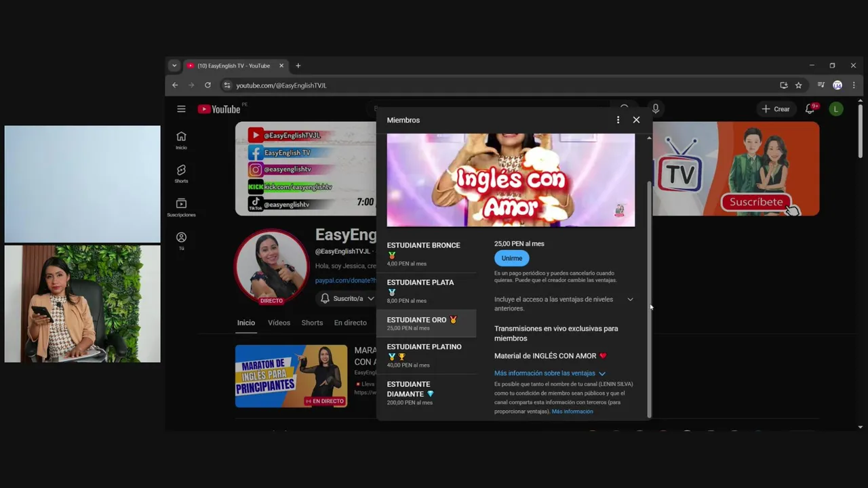Open a new browser tab

point(298,66)
